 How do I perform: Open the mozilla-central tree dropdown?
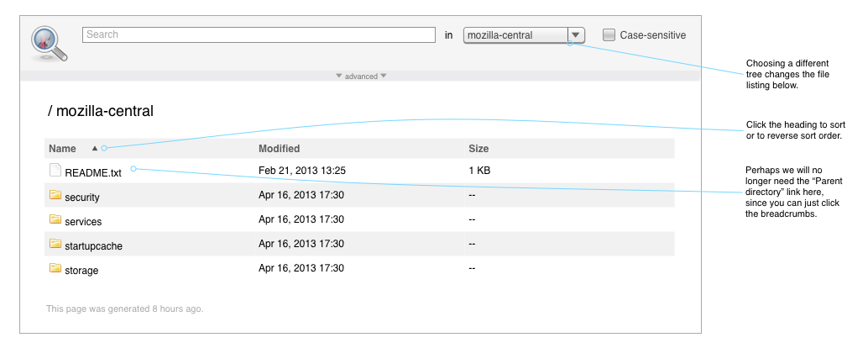click(x=524, y=35)
